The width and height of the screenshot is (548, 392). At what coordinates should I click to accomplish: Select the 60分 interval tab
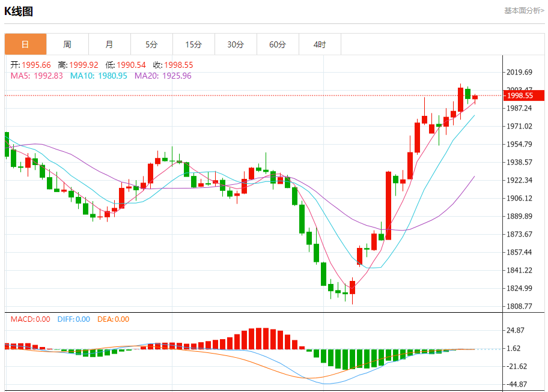(x=278, y=44)
